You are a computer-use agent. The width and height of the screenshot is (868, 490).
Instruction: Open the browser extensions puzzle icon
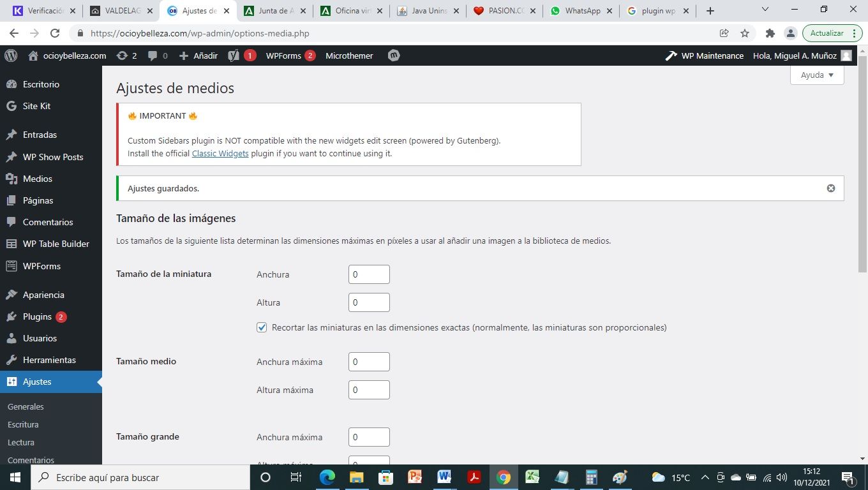tap(770, 33)
